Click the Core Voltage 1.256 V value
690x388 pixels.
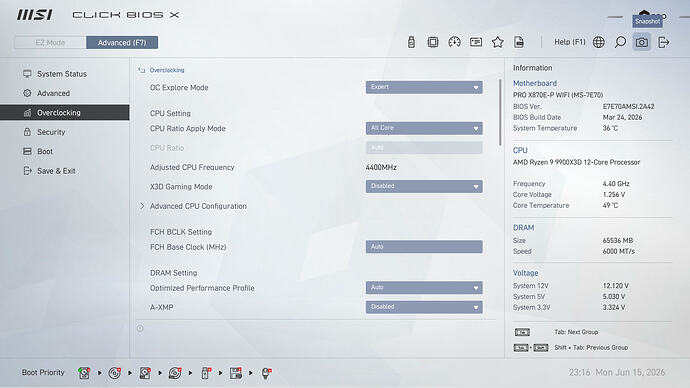pyautogui.click(x=614, y=194)
